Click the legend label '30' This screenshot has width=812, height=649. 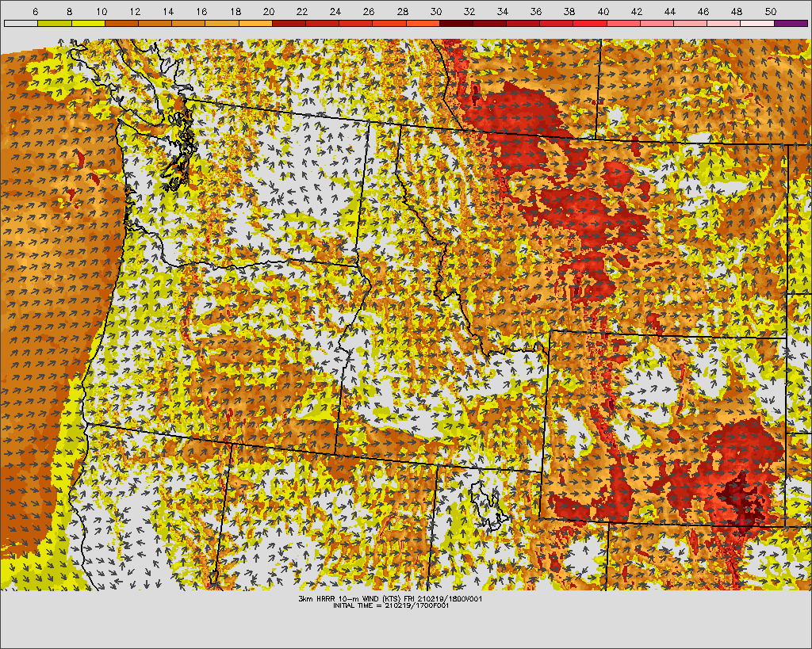(436, 11)
